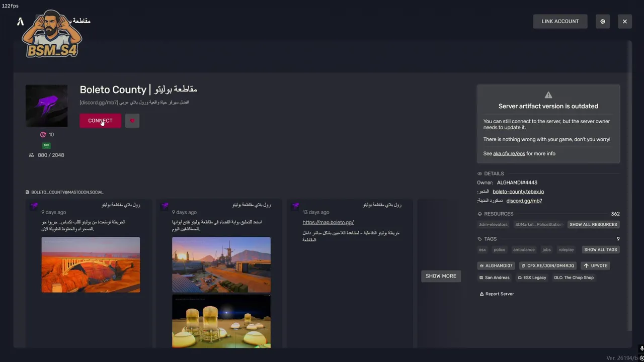
Task: Click the FiveM logo at the top left
Action: [21, 21]
